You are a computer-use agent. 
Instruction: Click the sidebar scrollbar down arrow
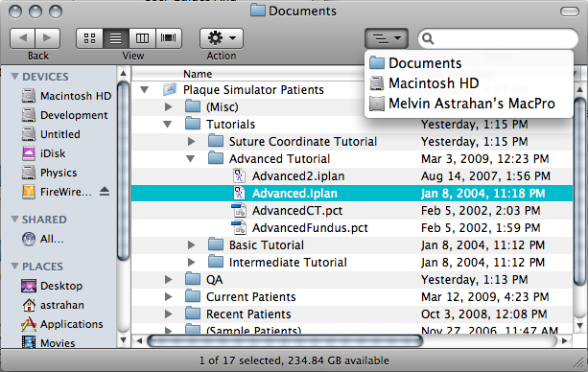(123, 340)
